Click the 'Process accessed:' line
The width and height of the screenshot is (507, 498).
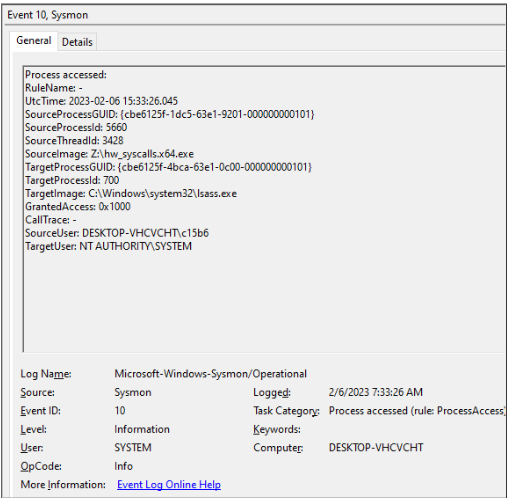[x=66, y=75]
